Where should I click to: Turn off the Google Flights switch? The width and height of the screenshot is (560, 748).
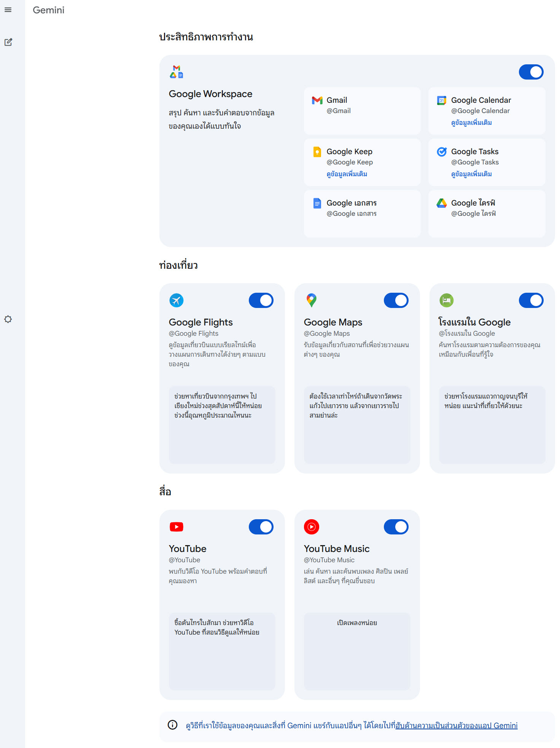pos(261,300)
